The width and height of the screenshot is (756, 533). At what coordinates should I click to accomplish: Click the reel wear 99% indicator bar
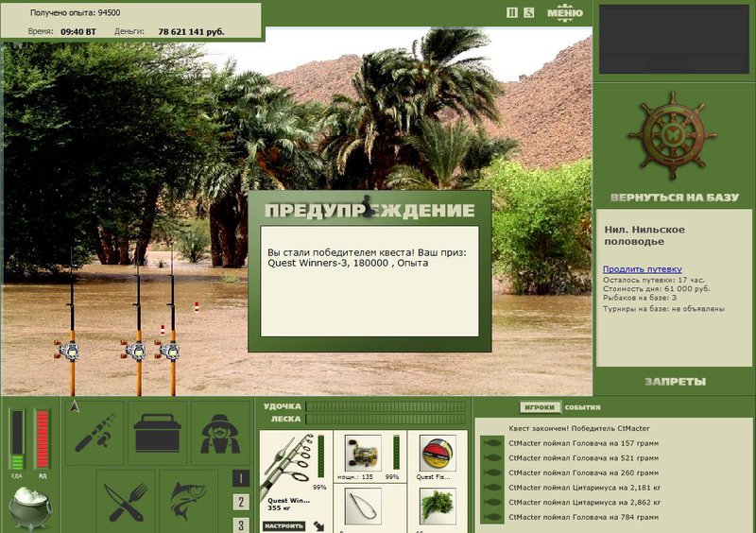[396, 452]
